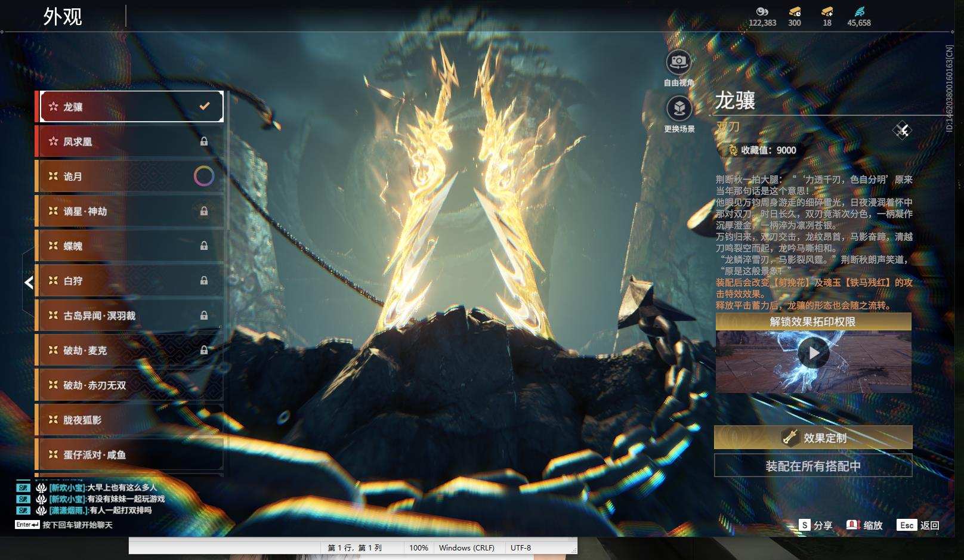Click 装配在所有搭配中 button
Viewport: 964px width, 560px height.
(813, 466)
